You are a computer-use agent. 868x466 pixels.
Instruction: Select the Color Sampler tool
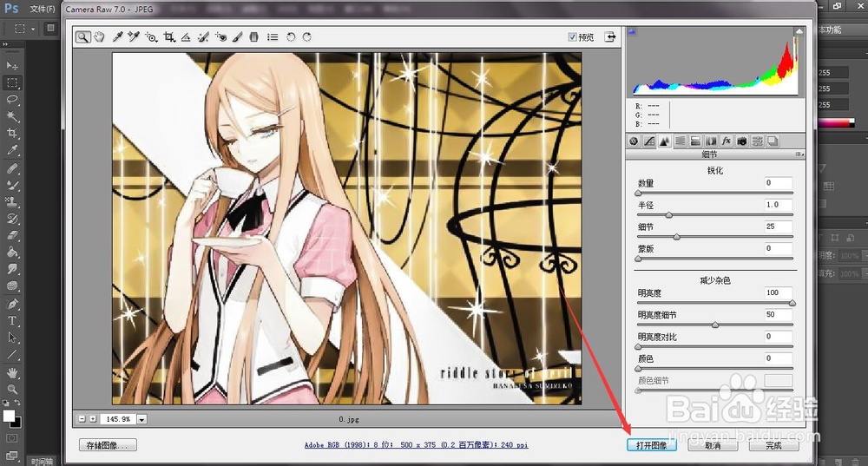(x=134, y=37)
